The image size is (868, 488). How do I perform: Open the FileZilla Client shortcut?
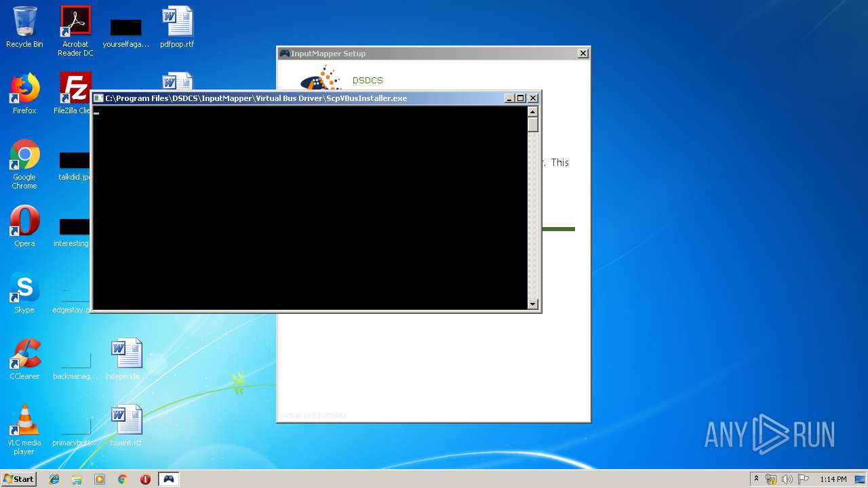pos(73,94)
